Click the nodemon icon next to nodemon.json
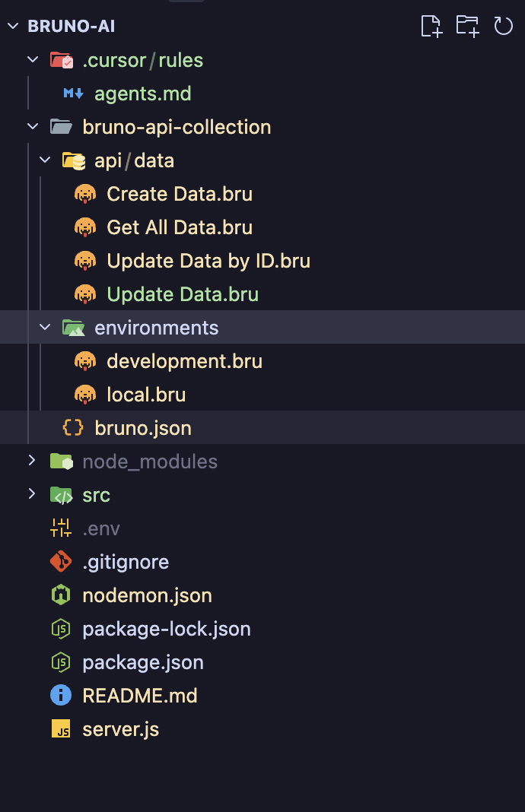Screen dimensions: 525x812 (61, 595)
